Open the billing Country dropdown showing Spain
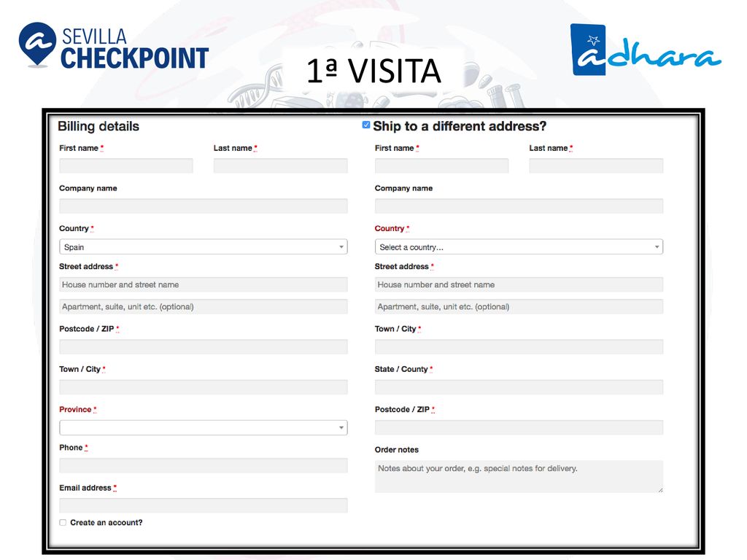The height and width of the screenshot is (560, 747). 204,246
